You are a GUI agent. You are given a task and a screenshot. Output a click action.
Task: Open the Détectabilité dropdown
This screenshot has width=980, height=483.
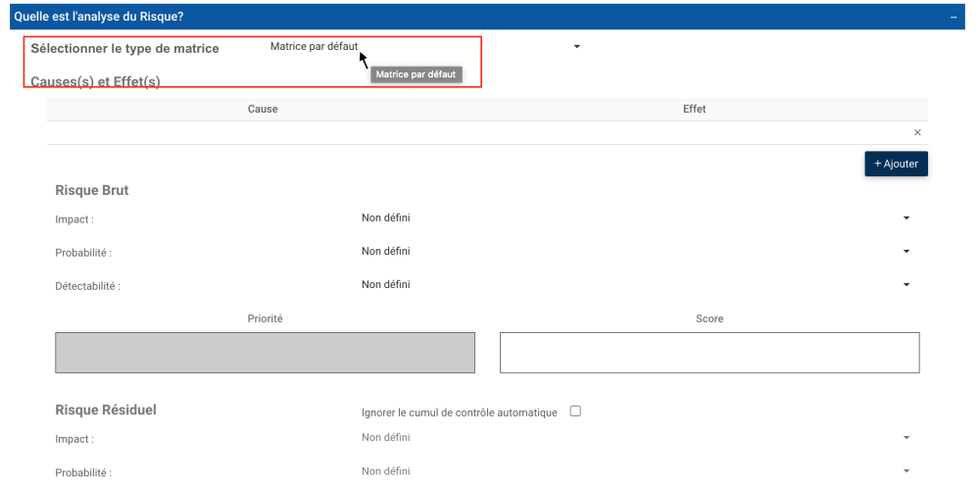(x=906, y=285)
